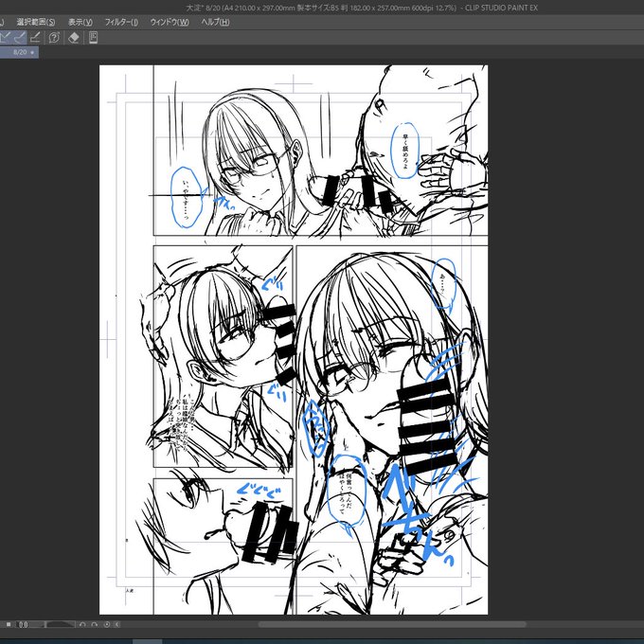Open the ヘルプ(H) menu
The width and height of the screenshot is (644, 644).
(215, 22)
